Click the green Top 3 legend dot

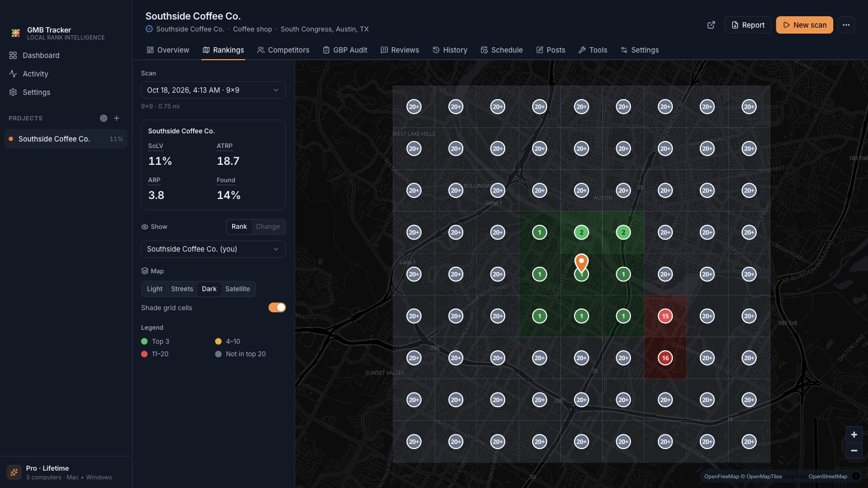144,342
